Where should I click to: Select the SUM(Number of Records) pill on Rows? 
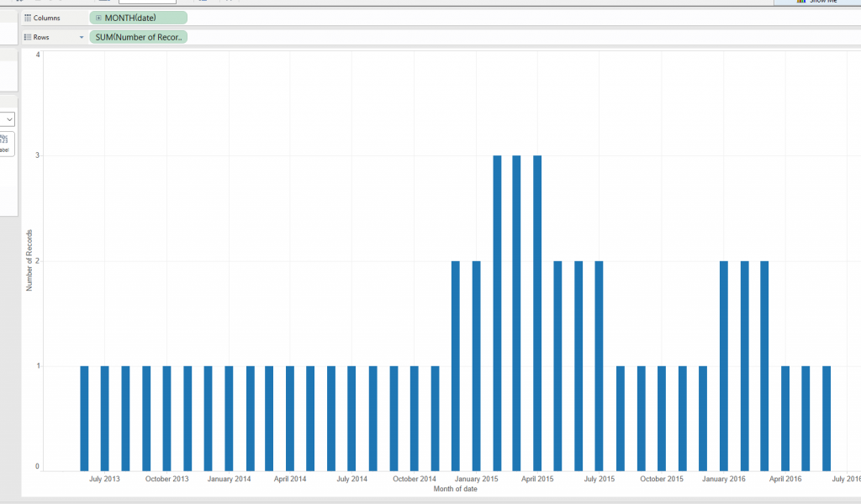point(139,37)
